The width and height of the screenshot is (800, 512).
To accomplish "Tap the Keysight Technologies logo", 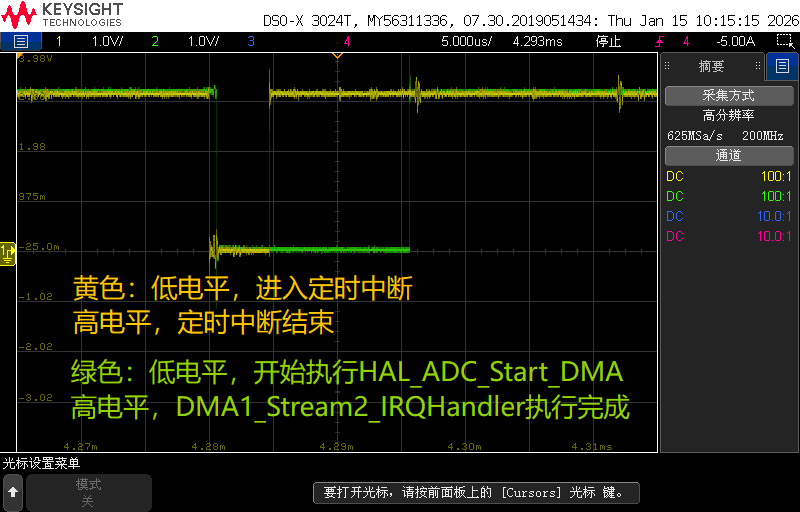I will (x=62, y=15).
